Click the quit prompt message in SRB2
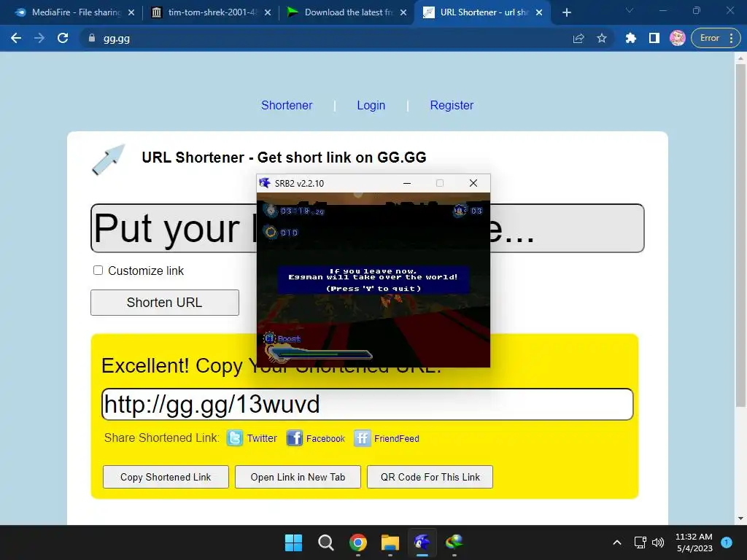The width and height of the screenshot is (747, 560). pos(373,279)
